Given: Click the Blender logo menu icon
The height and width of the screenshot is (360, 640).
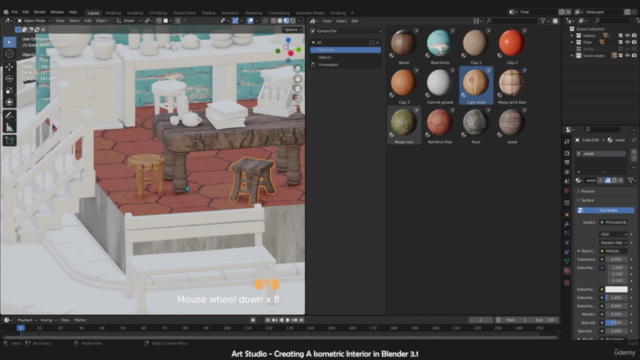Looking at the screenshot, I should [x=6, y=12].
